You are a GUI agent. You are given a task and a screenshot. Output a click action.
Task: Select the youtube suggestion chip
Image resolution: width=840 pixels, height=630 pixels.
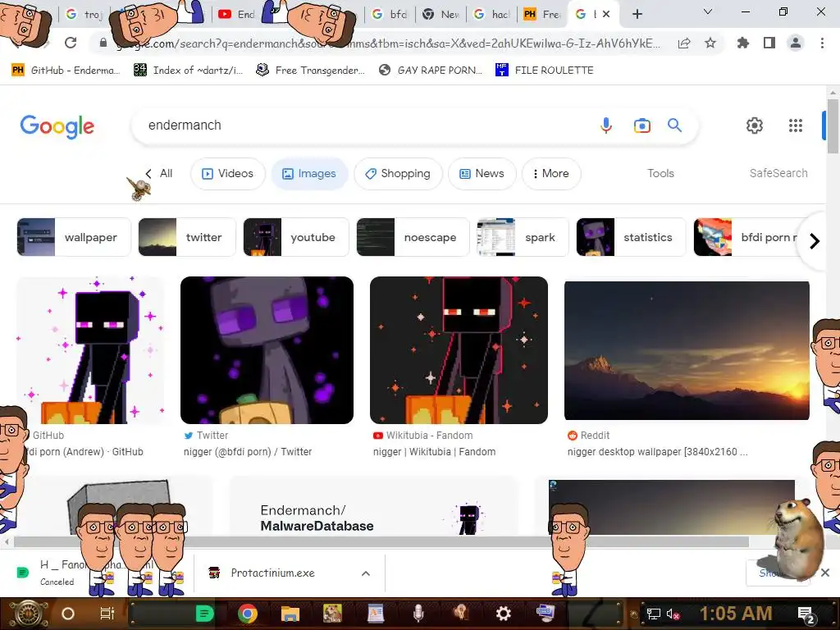296,237
